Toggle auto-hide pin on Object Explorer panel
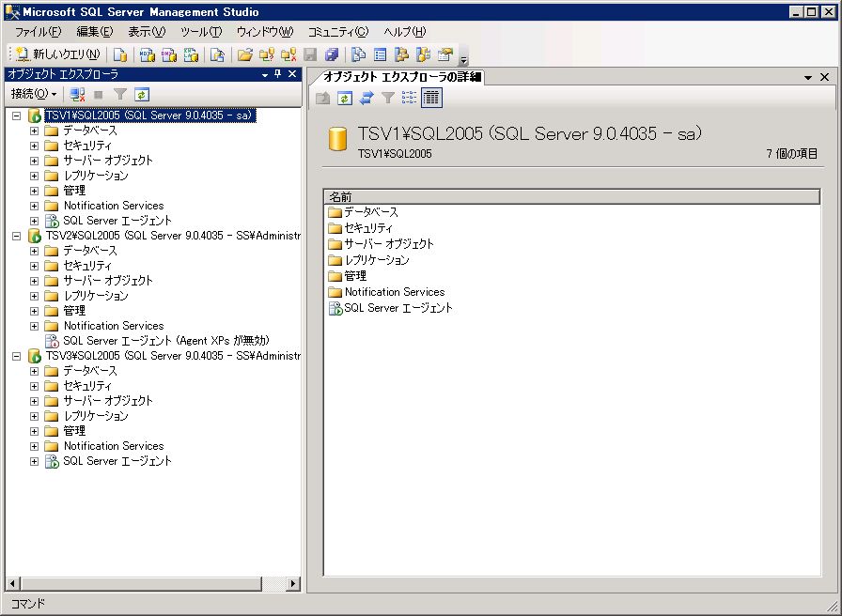 click(x=277, y=74)
